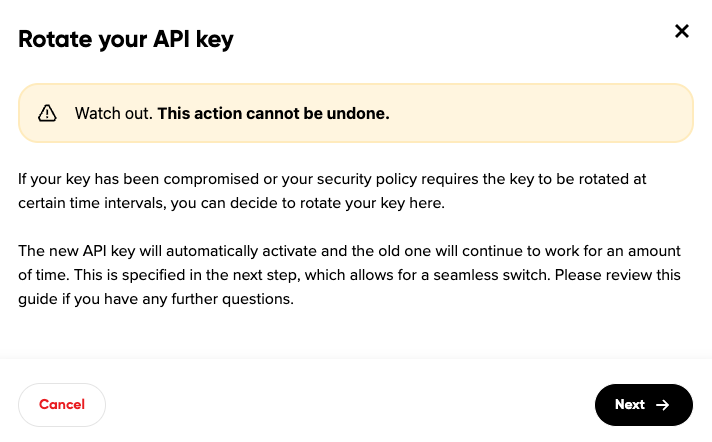Click the warning triangle icon

pos(47,113)
